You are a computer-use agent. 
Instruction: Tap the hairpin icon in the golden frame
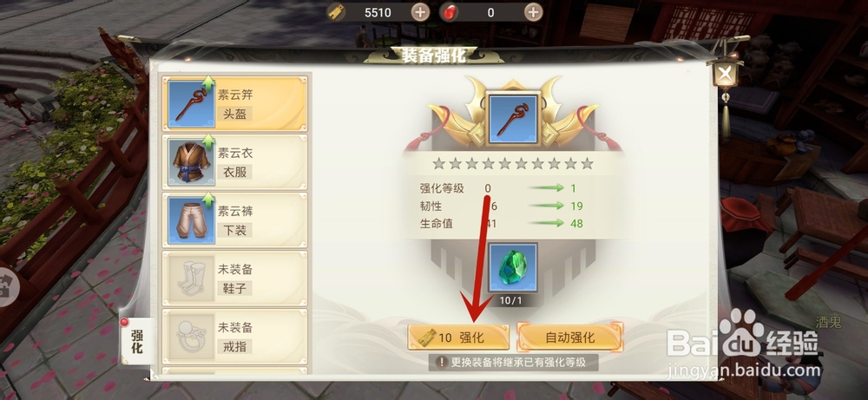click(x=513, y=120)
